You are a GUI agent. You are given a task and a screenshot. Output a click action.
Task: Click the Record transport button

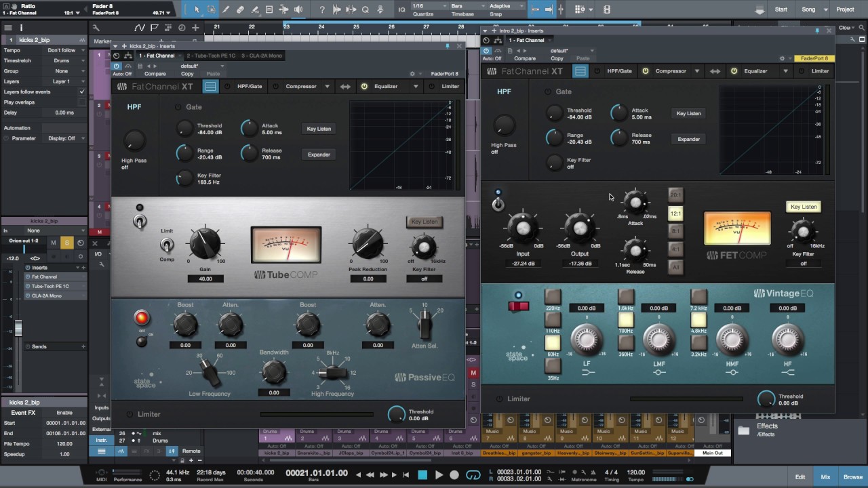point(454,475)
